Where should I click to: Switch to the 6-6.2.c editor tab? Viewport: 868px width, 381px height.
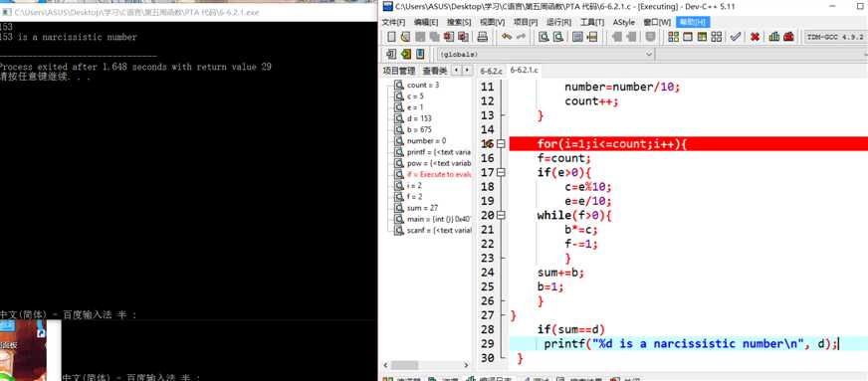click(x=491, y=71)
